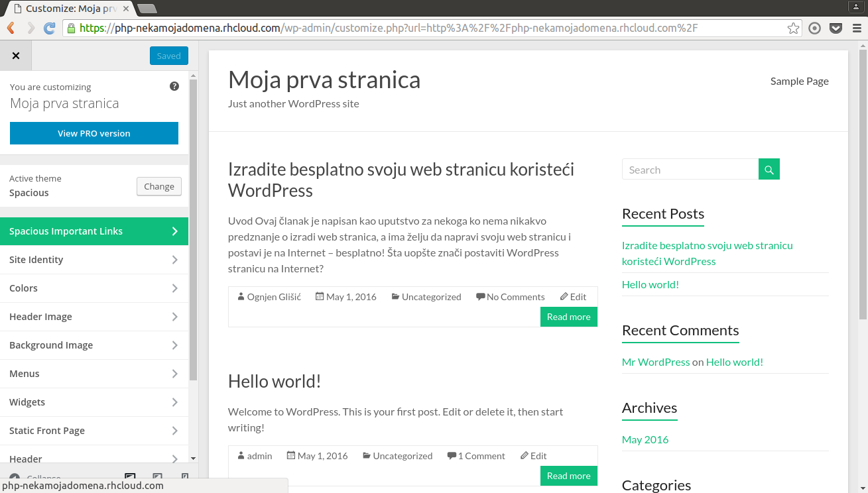Close the Customizer with the X icon

16,56
